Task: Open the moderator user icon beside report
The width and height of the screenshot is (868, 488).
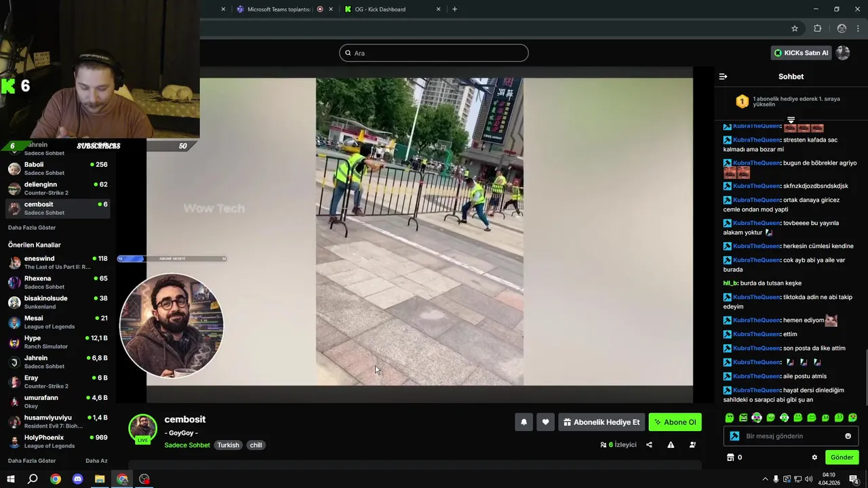Action: [x=692, y=445]
